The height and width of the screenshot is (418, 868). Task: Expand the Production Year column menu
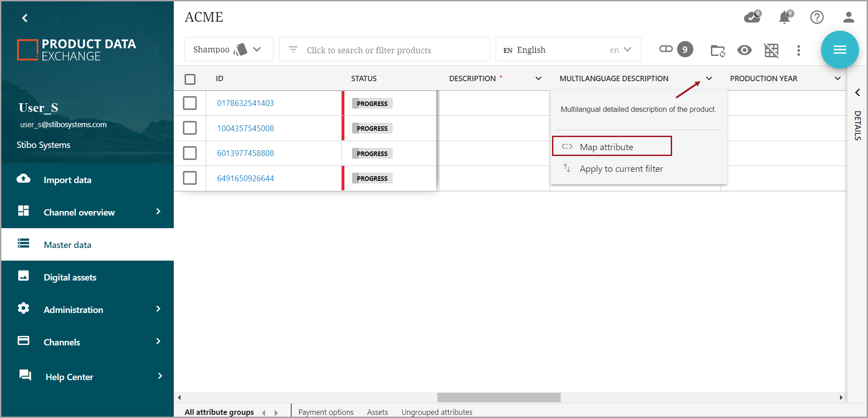click(x=838, y=78)
